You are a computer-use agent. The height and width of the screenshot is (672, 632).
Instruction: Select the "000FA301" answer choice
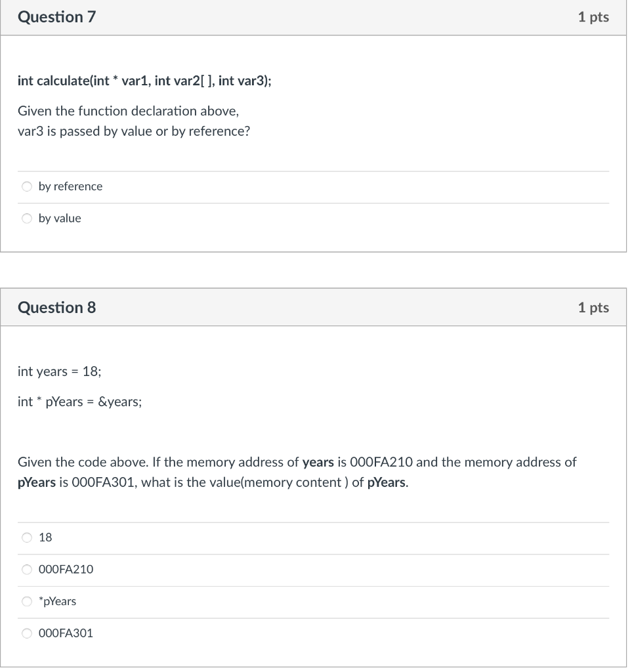tap(26, 633)
